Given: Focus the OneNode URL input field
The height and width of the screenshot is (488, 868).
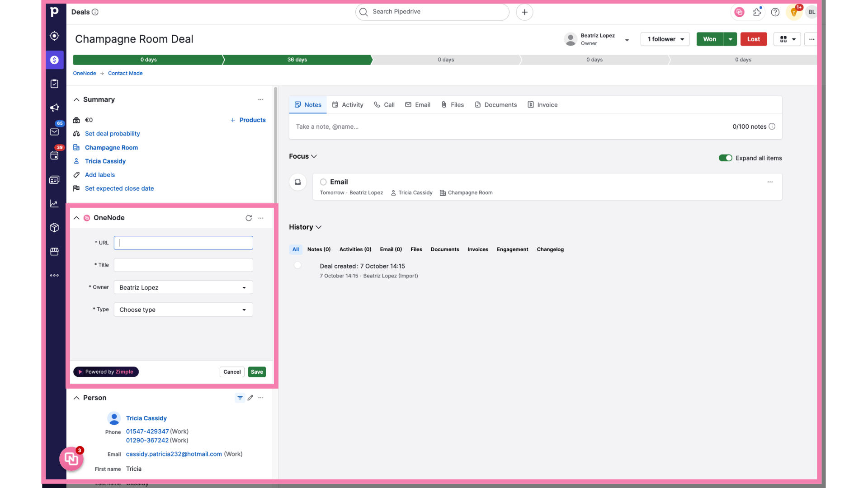Looking at the screenshot, I should [x=183, y=243].
